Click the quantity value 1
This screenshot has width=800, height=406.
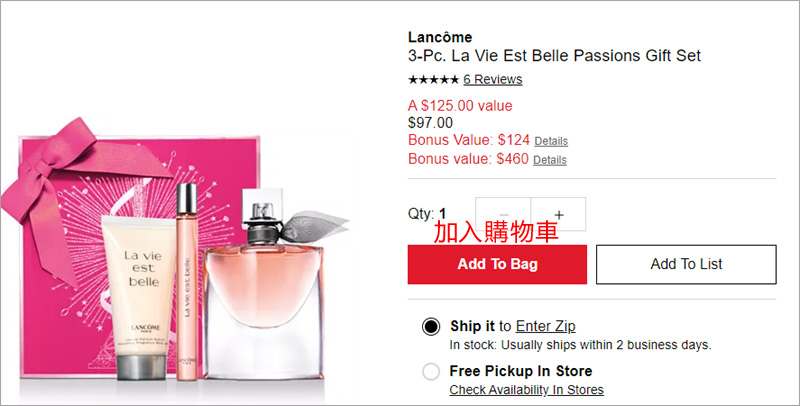click(443, 214)
